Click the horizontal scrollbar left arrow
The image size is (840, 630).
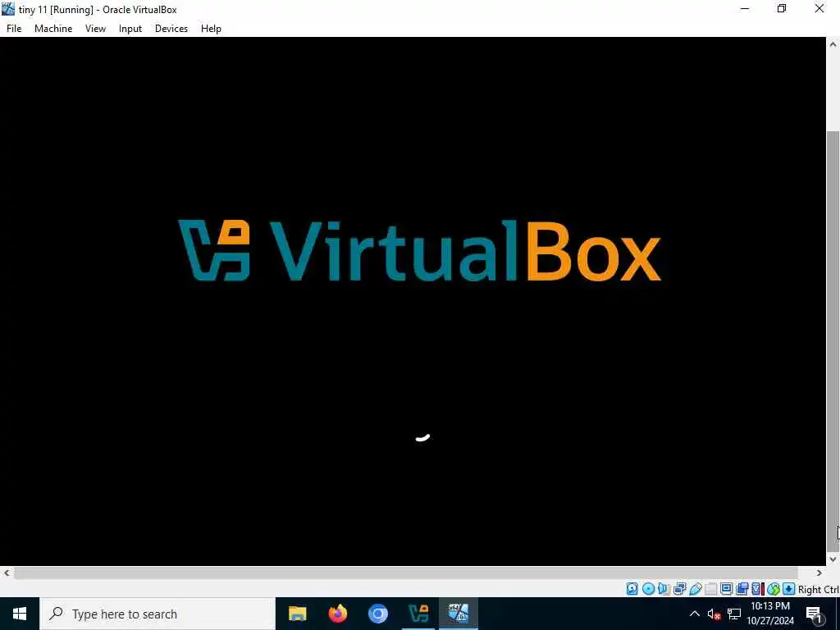(7, 573)
